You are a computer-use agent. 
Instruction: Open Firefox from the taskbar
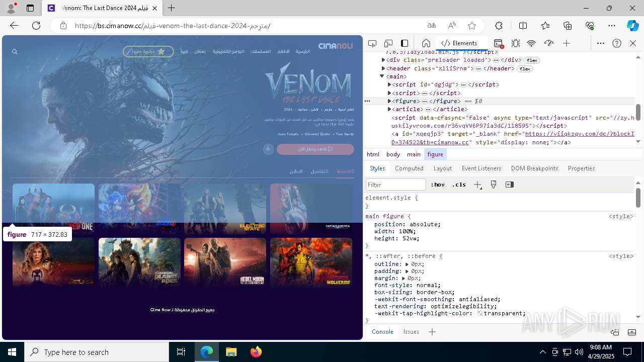pos(256,352)
